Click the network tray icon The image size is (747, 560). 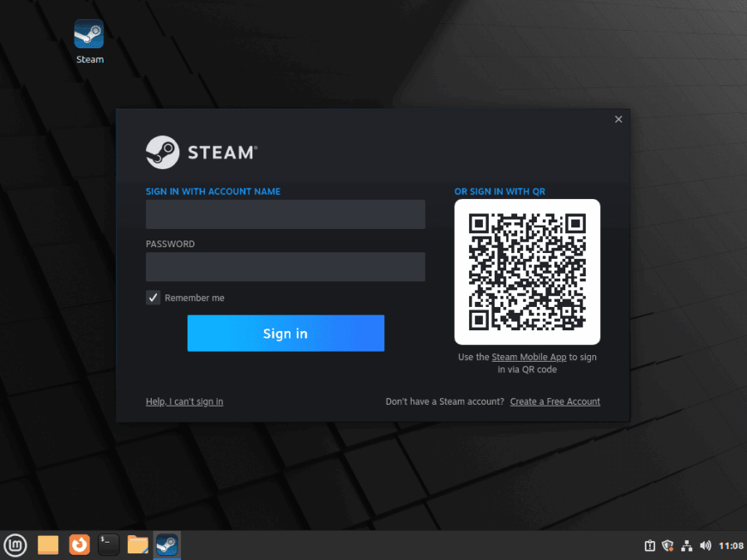686,545
